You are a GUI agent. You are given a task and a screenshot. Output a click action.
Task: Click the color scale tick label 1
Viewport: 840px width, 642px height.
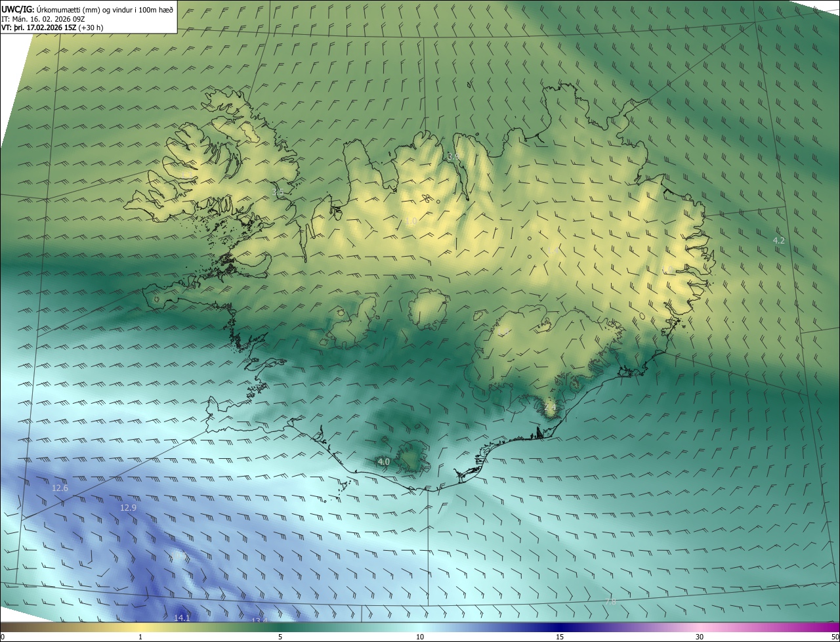point(140,637)
